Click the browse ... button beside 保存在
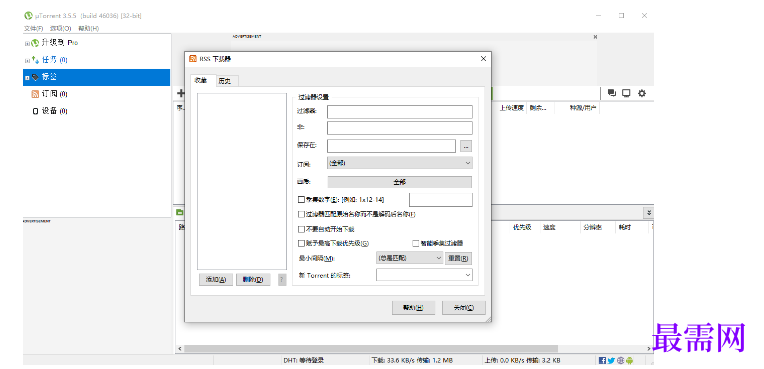The image size is (764, 369). (466, 146)
